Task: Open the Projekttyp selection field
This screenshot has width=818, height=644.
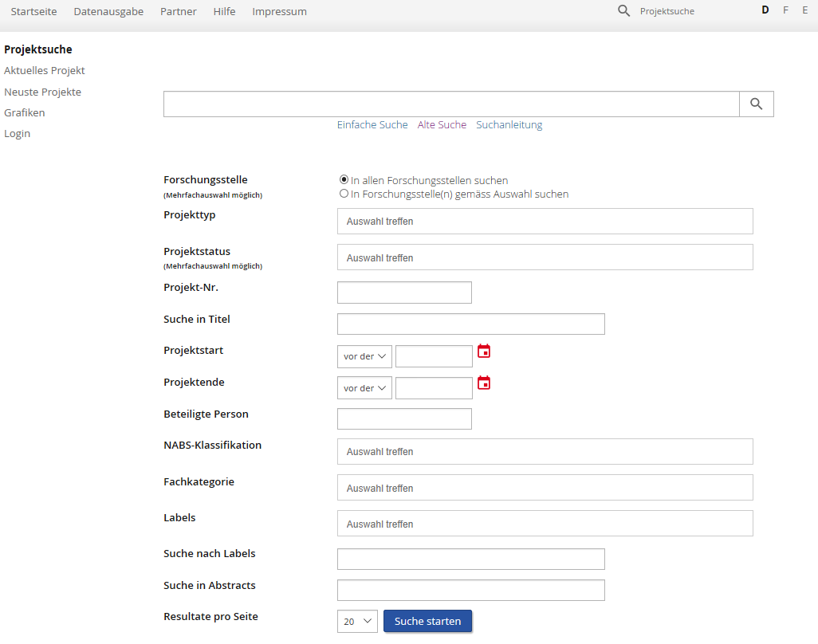Action: click(x=545, y=222)
